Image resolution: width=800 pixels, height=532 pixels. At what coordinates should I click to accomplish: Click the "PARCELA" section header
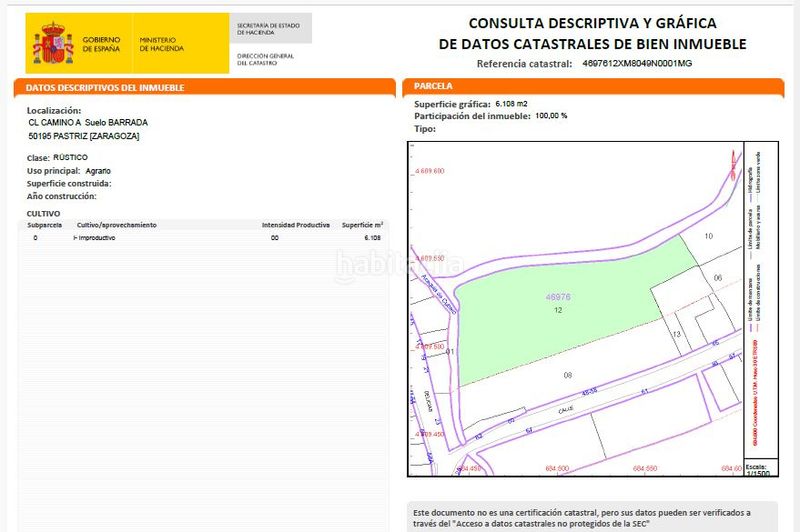[x=433, y=86]
